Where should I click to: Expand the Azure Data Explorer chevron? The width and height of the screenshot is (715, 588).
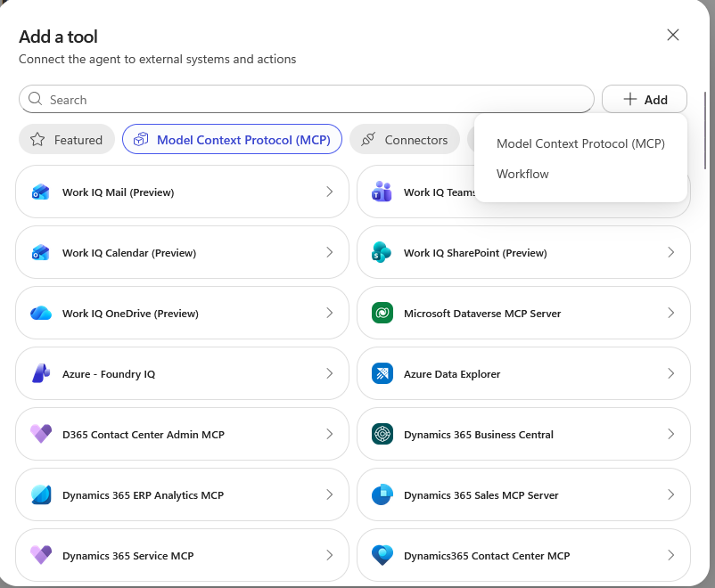point(670,374)
